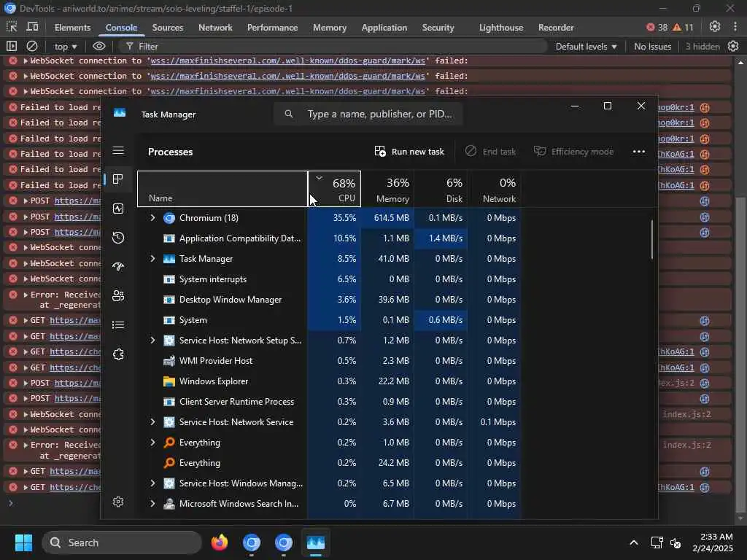Sort by Network column header
Viewport: 747px width, 560px height.
pos(494,189)
